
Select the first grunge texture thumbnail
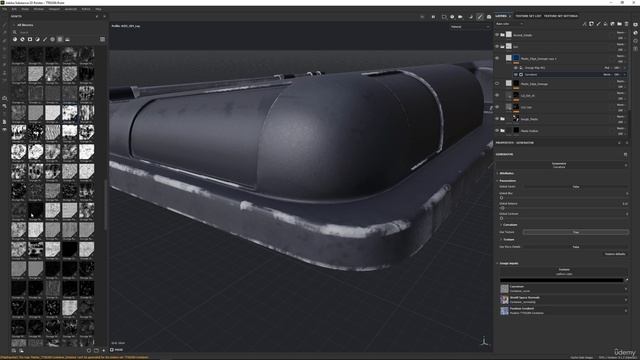tap(19, 54)
